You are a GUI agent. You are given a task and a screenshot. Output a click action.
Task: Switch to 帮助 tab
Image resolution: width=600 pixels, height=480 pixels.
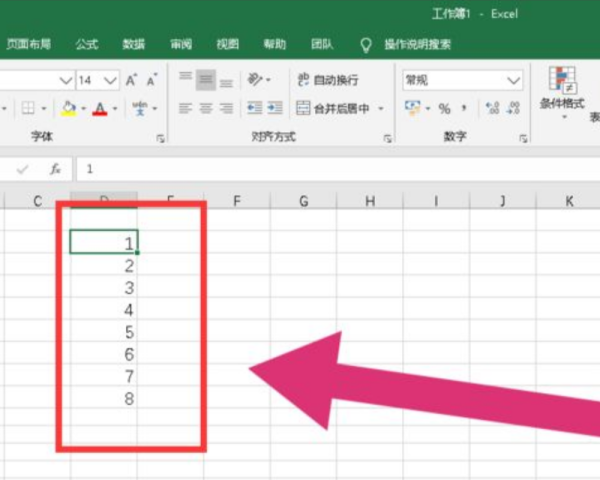pos(275,44)
